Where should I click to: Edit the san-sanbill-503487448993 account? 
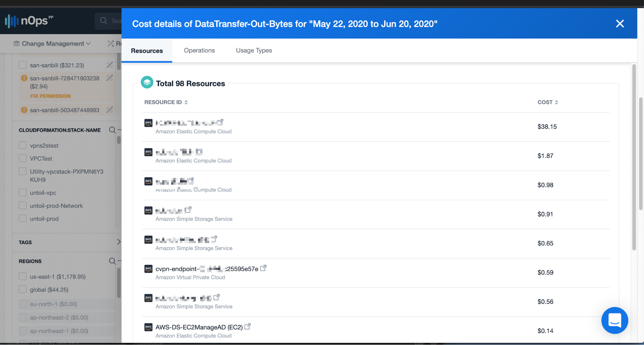110,110
